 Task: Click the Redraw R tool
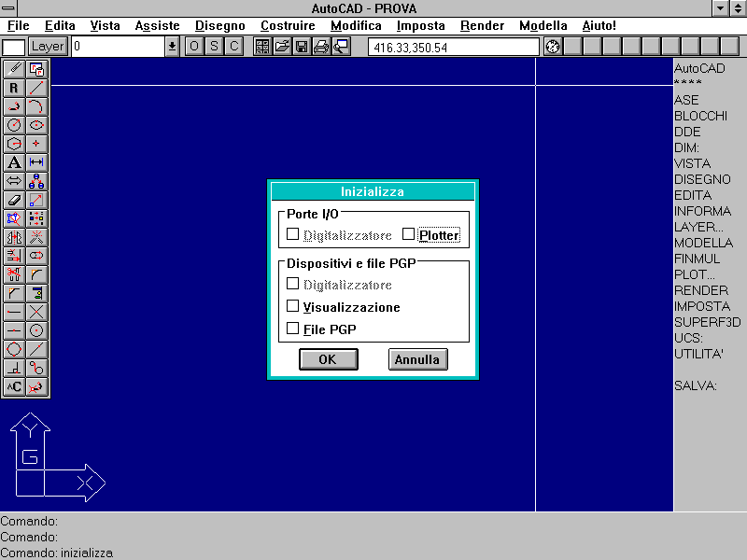pos(14,88)
